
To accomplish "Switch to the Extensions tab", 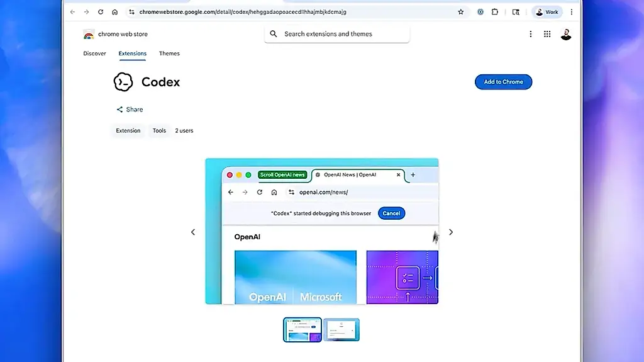I will tap(132, 54).
